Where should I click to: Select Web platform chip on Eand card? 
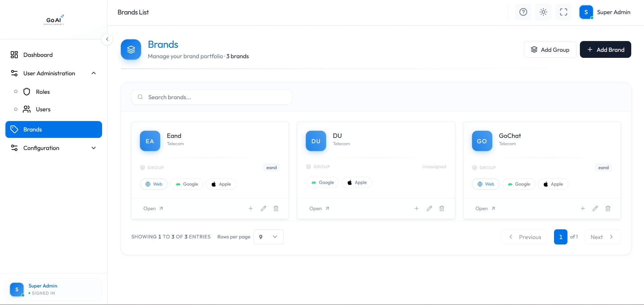pyautogui.click(x=154, y=184)
